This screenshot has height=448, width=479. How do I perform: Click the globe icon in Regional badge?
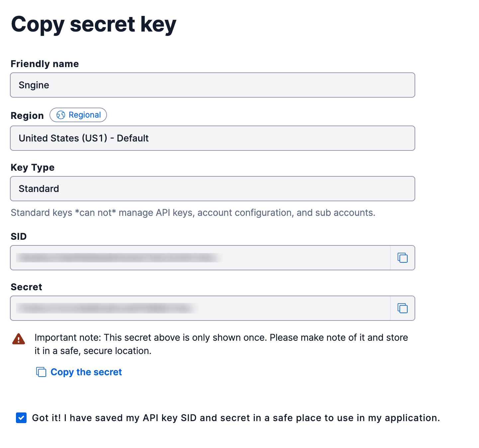coord(61,115)
